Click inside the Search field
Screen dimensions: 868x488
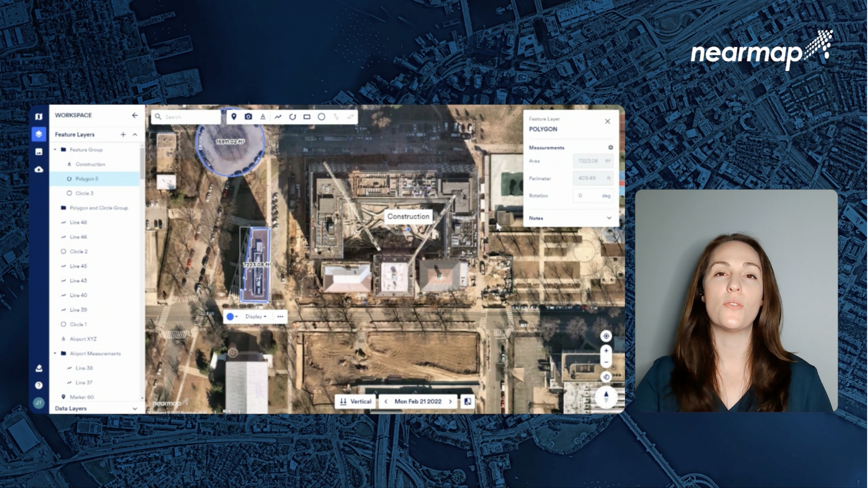(x=190, y=117)
